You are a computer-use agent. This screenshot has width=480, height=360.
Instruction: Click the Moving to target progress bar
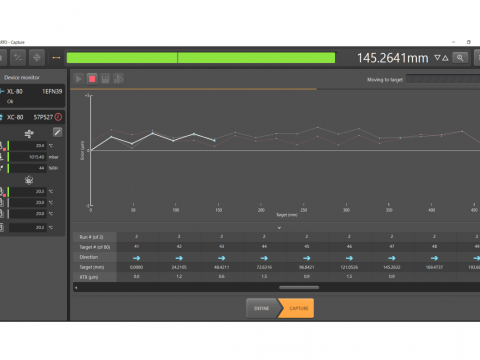click(x=443, y=79)
